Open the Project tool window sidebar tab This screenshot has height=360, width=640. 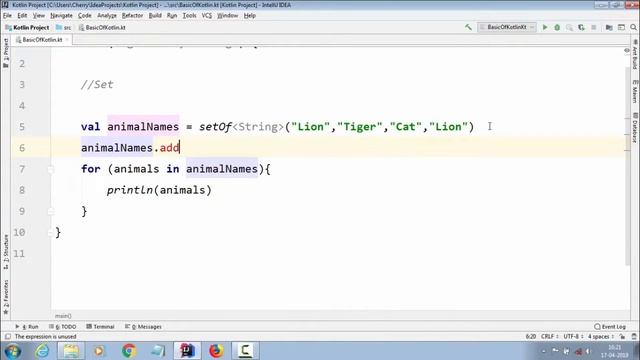[6, 53]
